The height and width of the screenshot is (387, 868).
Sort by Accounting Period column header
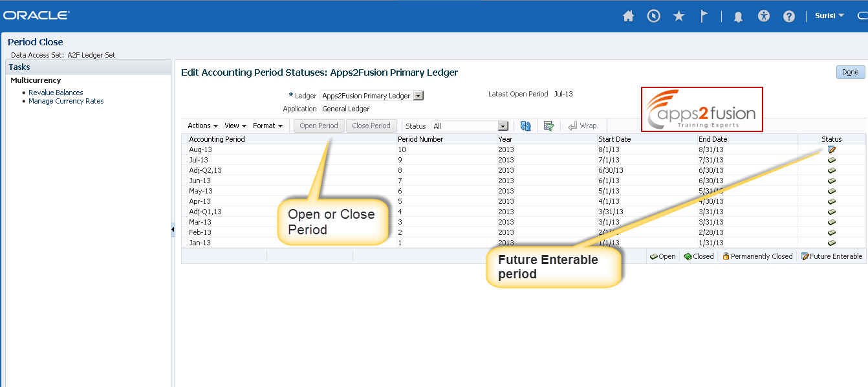292,139
